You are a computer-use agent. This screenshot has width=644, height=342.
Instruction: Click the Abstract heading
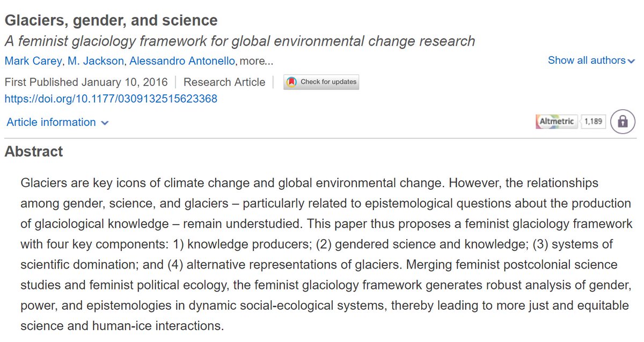(34, 152)
